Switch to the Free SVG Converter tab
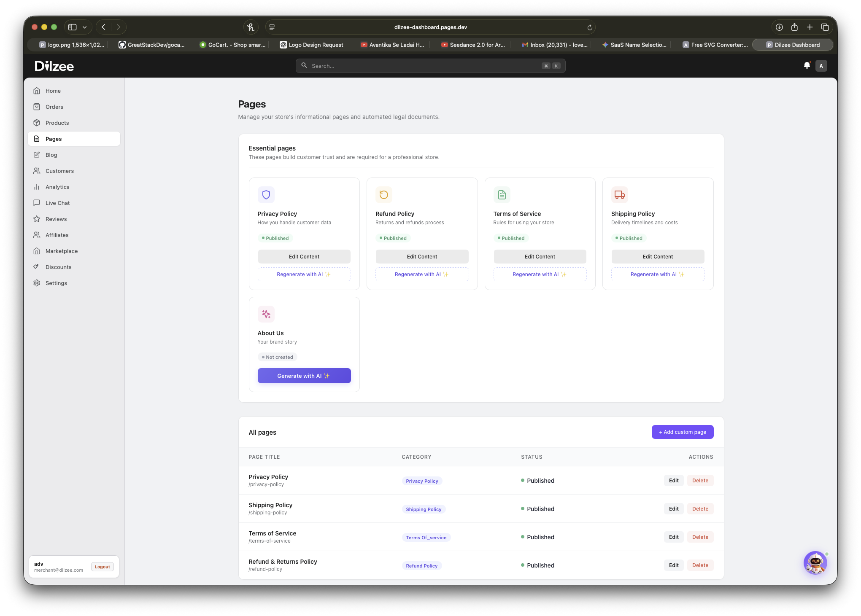Viewport: 861px width, 616px height. pyautogui.click(x=715, y=45)
